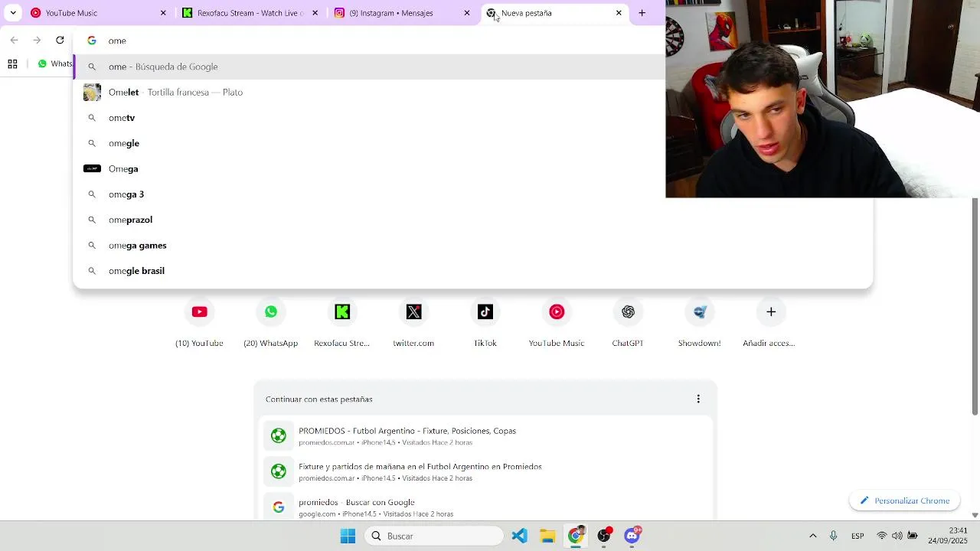
Task: Choose the omeprazol suggestion
Action: (472, 220)
